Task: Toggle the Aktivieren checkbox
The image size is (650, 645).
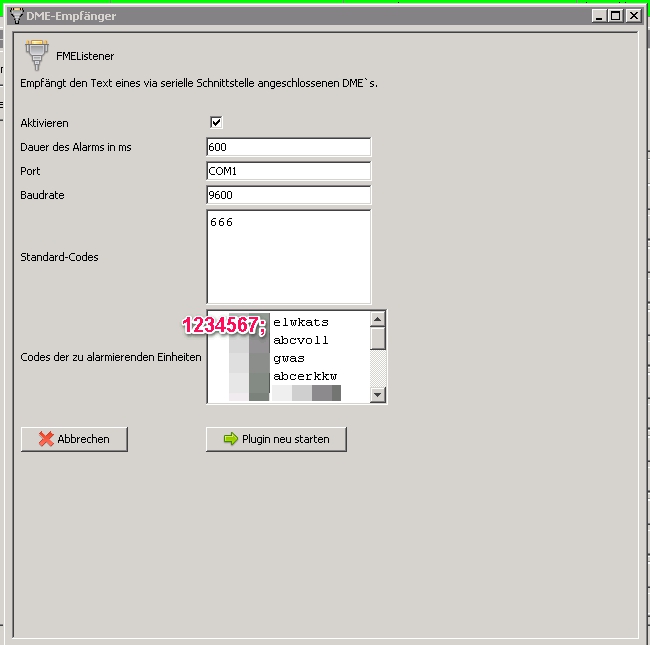Action: [x=216, y=123]
